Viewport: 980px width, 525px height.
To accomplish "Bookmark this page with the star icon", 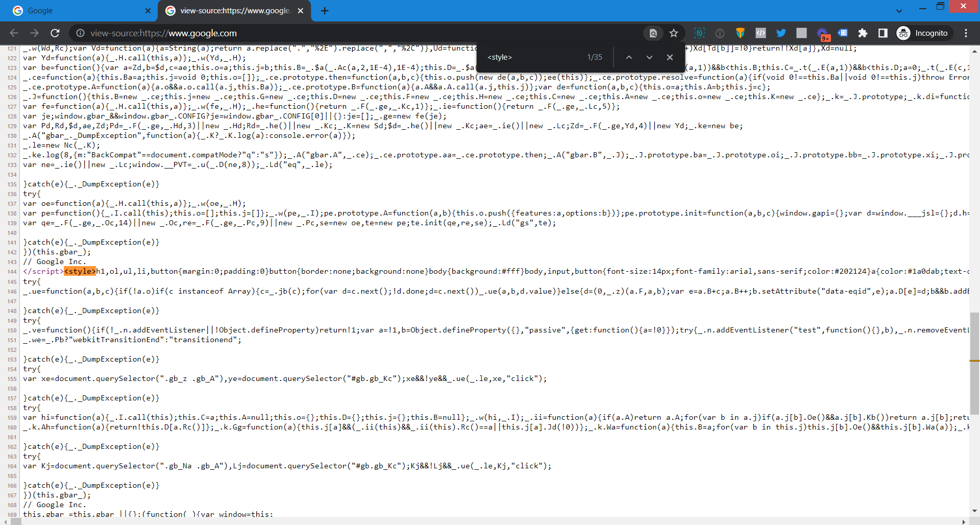I will click(674, 33).
